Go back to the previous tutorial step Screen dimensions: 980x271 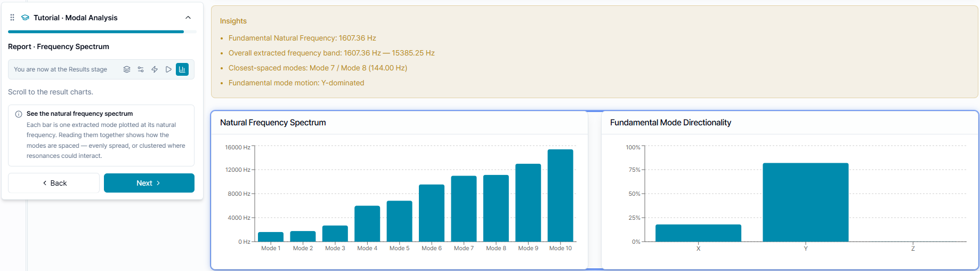pyautogui.click(x=54, y=183)
